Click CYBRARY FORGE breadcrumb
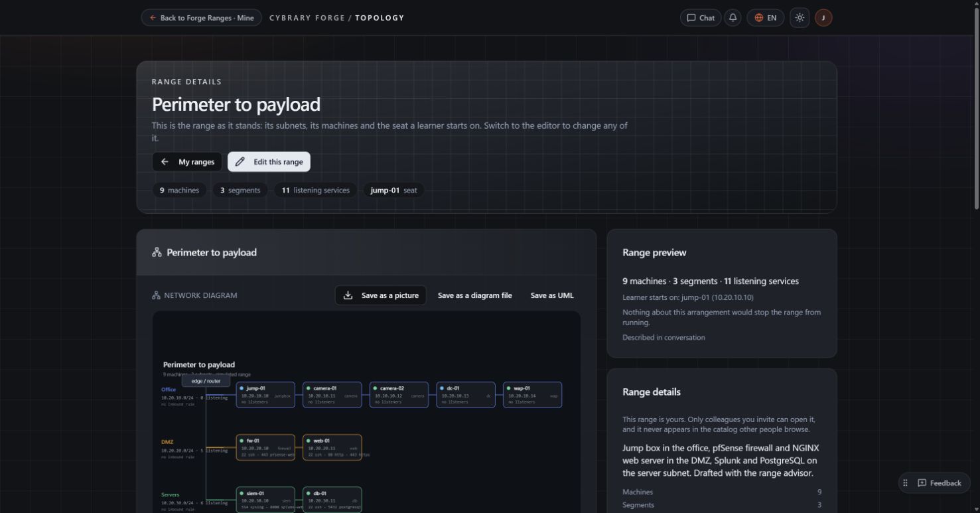The image size is (980, 513). pyautogui.click(x=307, y=18)
